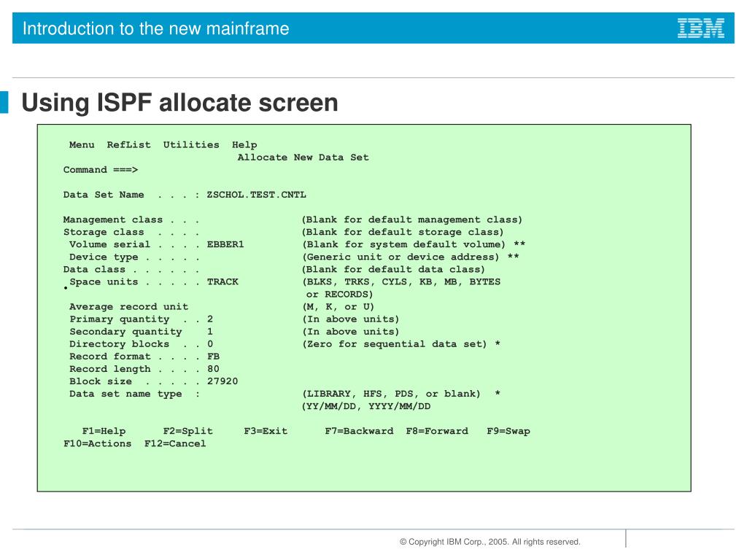Click the hint '(Blank for default storage class)'
Image resolution: width=747 pixels, height=560 pixels.
tap(403, 233)
